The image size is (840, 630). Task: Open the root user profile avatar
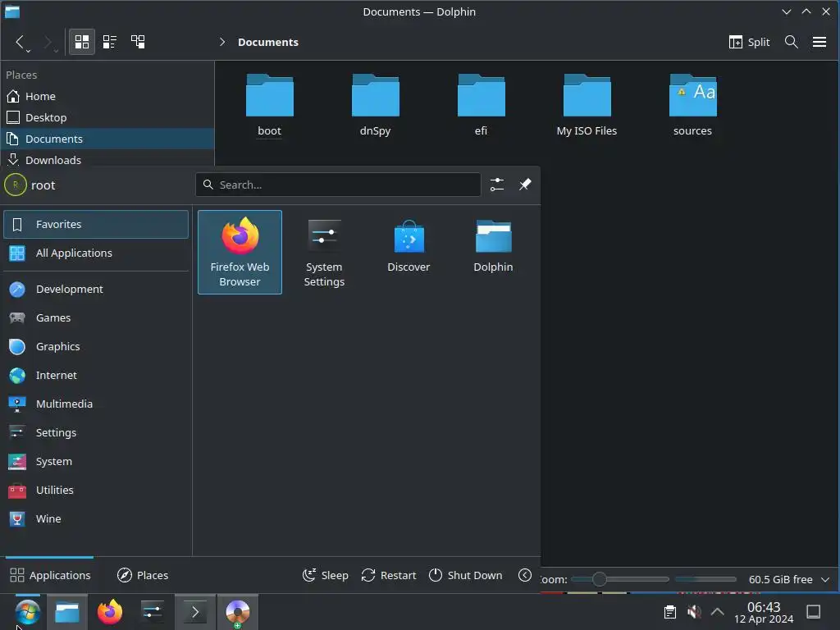(x=15, y=185)
